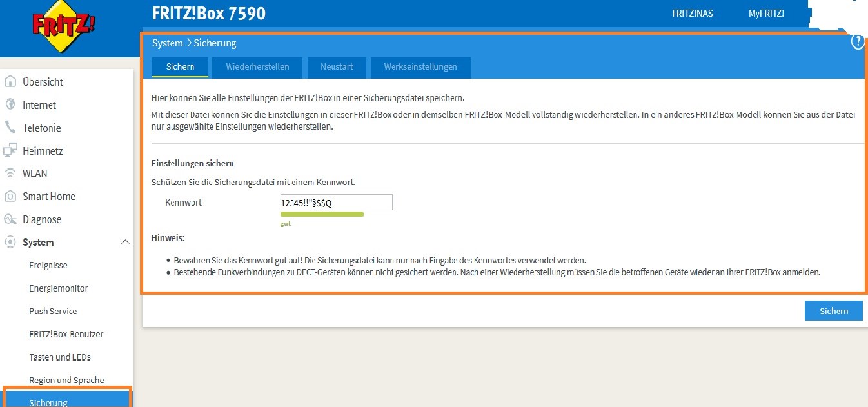
Task: Select Sicherung in the sidebar
Action: [x=67, y=398]
